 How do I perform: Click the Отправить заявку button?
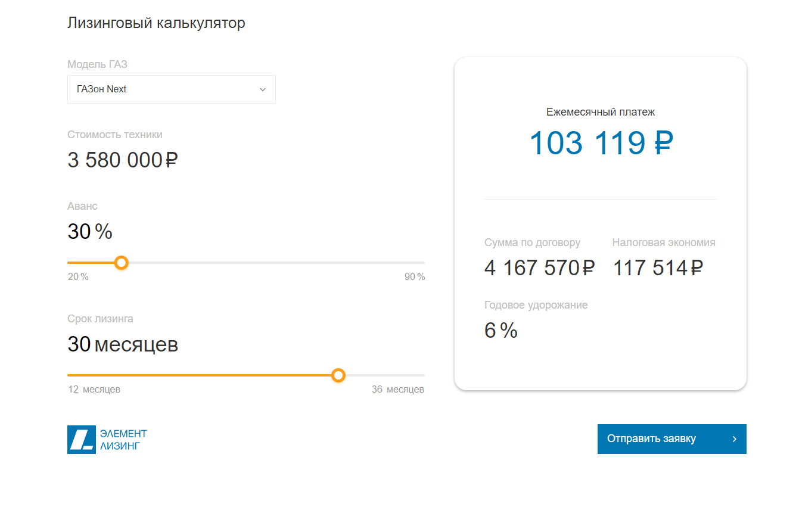671,439
